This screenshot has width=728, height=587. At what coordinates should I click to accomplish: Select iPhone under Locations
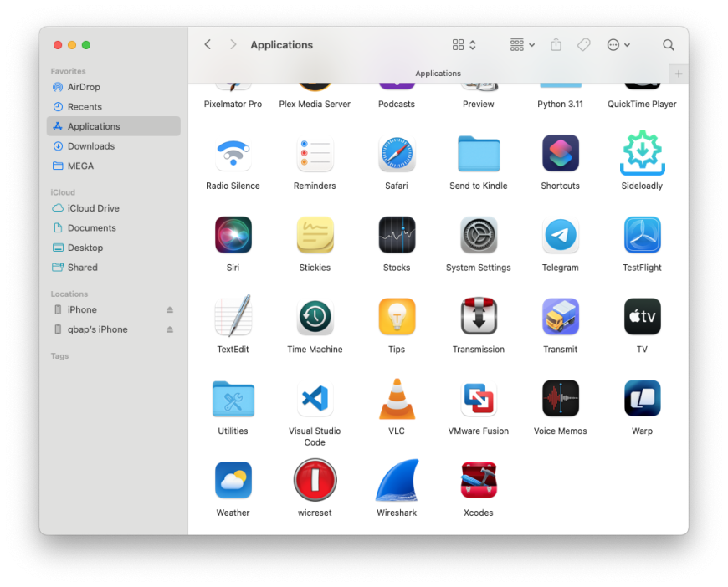(114, 309)
